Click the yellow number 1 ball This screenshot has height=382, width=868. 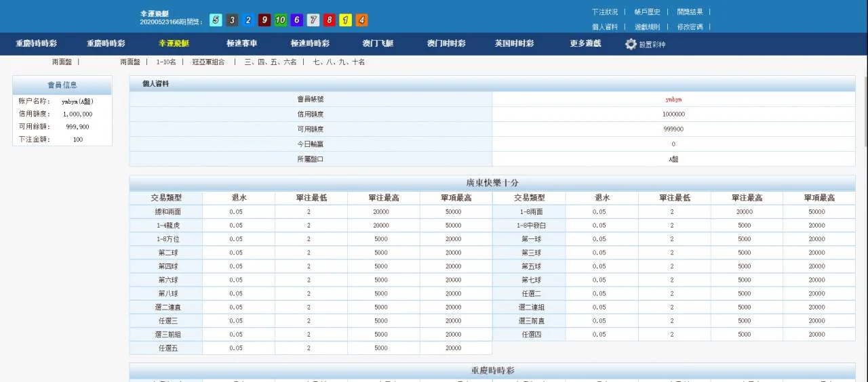(x=346, y=20)
